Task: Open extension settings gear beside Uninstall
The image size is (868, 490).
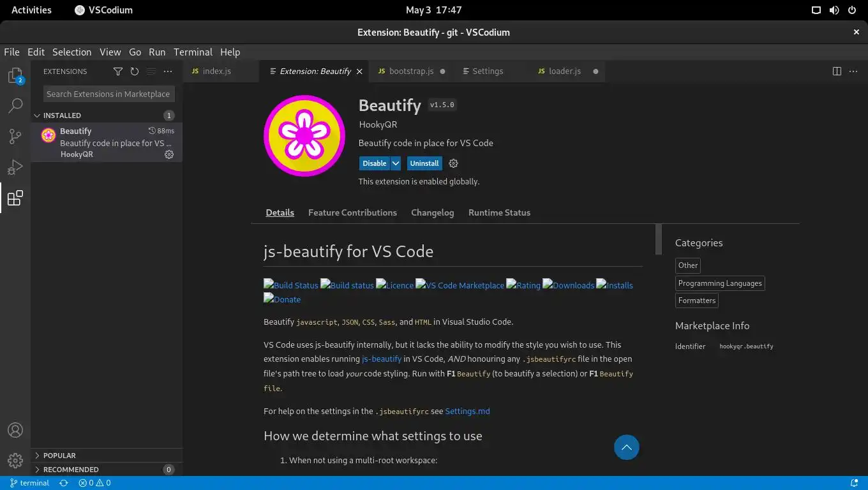Action: (453, 163)
